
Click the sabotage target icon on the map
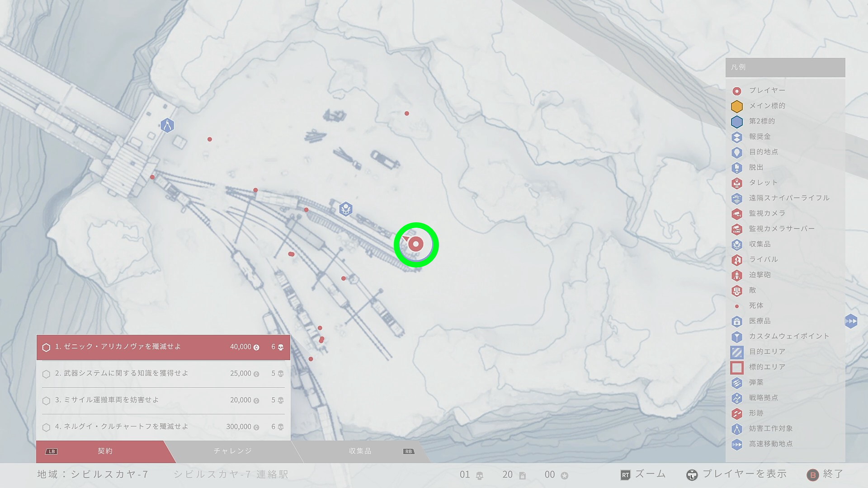(167, 125)
